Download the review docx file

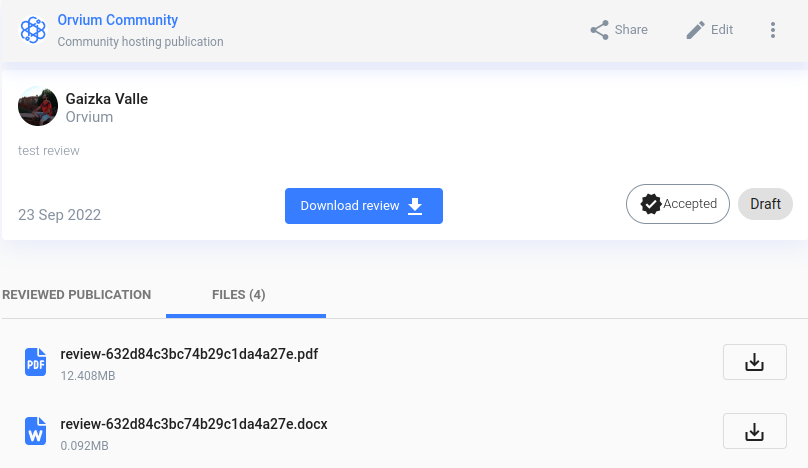(x=754, y=431)
